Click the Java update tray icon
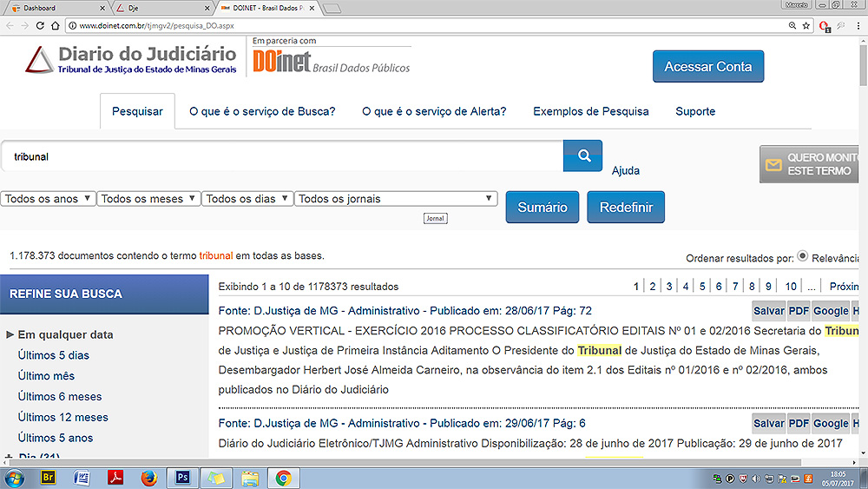868x489 pixels. coord(808,479)
